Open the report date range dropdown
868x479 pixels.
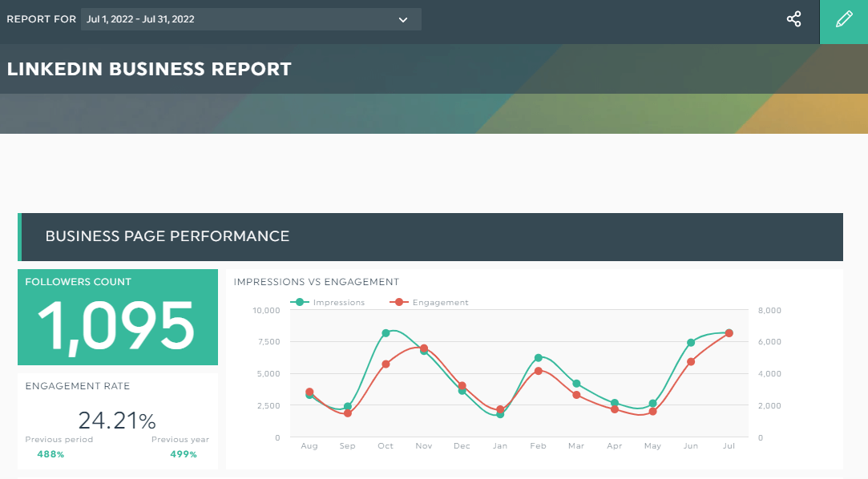251,19
